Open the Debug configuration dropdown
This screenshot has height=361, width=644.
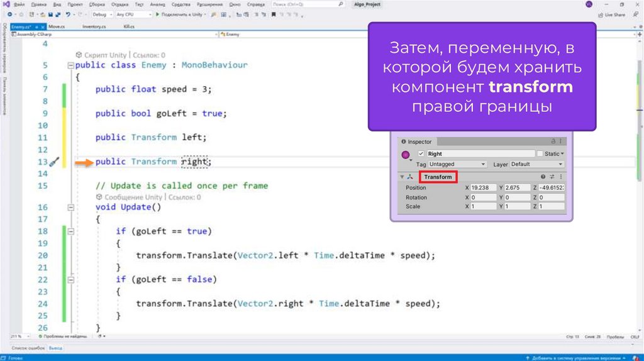(x=101, y=14)
